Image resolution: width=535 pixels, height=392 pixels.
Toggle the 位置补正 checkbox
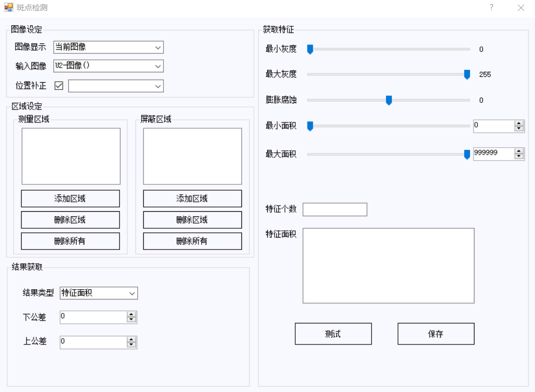pyautogui.click(x=59, y=86)
